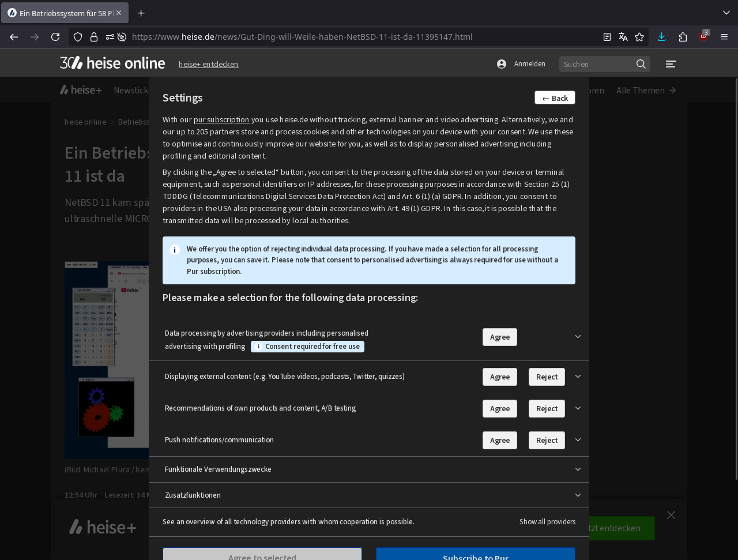
Task: Close the Ein Betriebssystem tab
Action: (x=119, y=13)
